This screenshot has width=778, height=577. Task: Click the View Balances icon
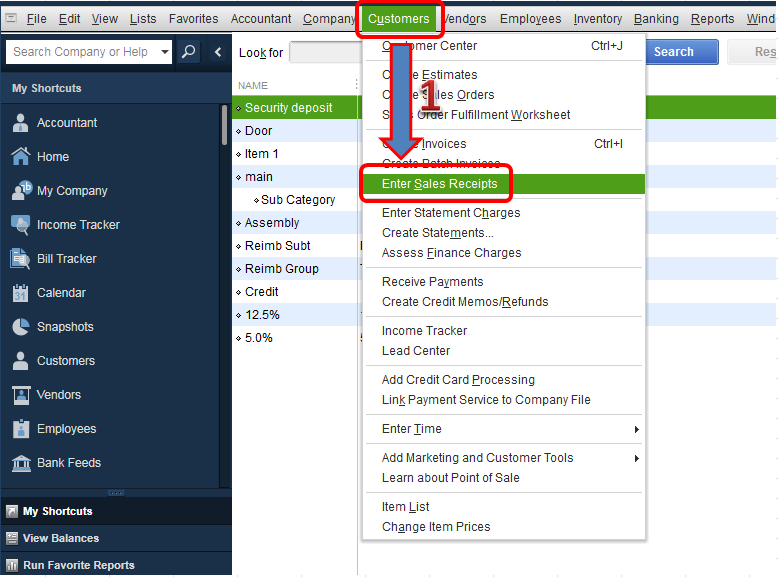12,538
